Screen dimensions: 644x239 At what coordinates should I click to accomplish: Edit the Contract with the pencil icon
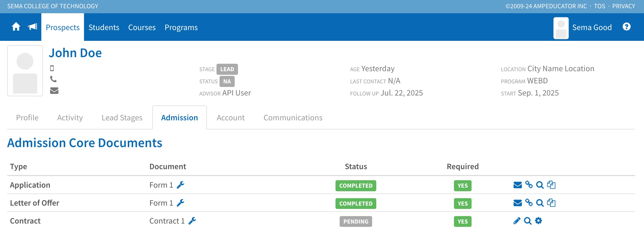click(x=517, y=221)
